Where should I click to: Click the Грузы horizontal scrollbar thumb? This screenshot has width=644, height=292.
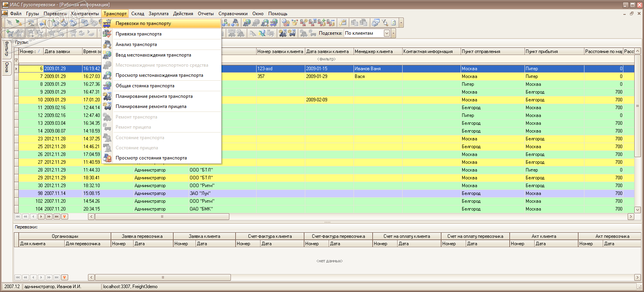pyautogui.click(x=162, y=216)
